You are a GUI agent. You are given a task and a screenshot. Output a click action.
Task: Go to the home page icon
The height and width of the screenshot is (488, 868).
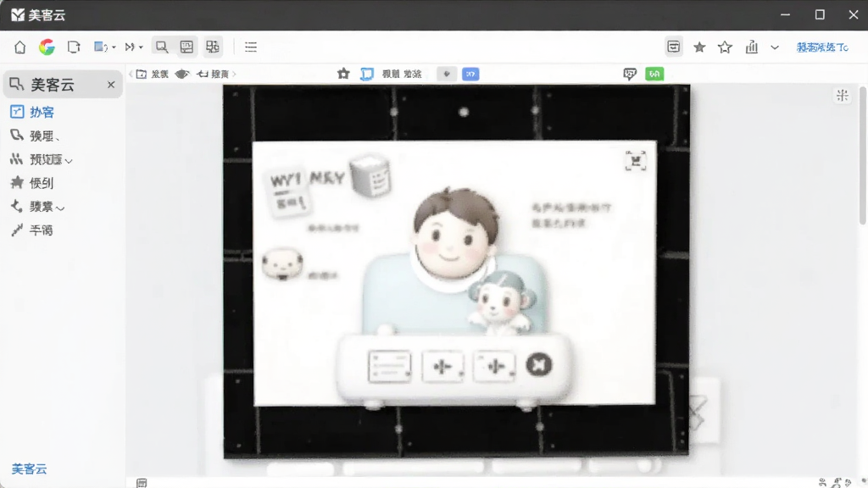pos(20,47)
